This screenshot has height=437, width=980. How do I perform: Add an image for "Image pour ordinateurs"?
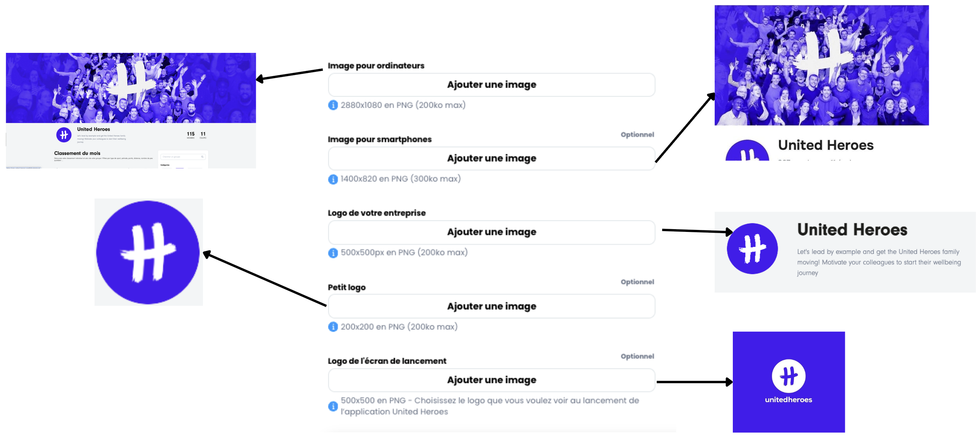click(x=491, y=85)
